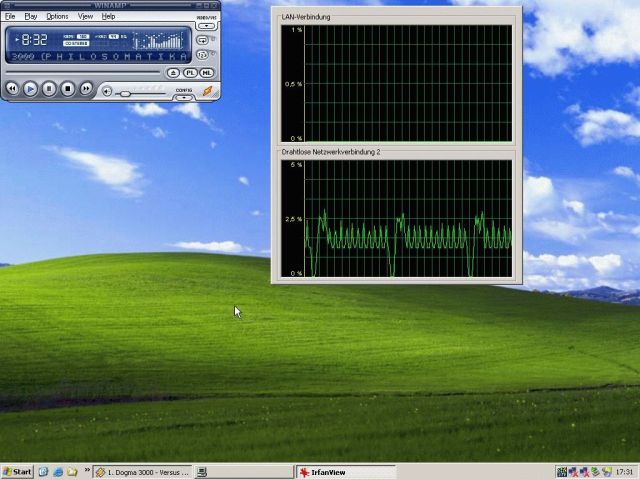Switch to the IrfanView taskbar button
The height and width of the screenshot is (480, 640).
[x=345, y=472]
